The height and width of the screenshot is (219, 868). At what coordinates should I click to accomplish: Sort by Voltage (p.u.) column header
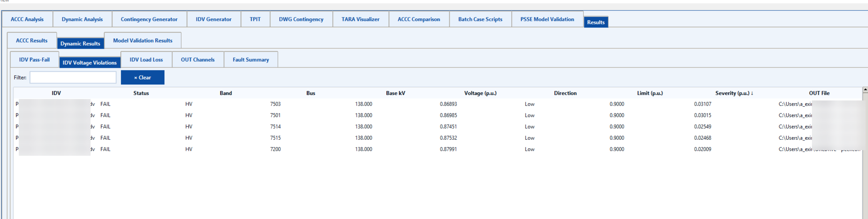(x=480, y=93)
